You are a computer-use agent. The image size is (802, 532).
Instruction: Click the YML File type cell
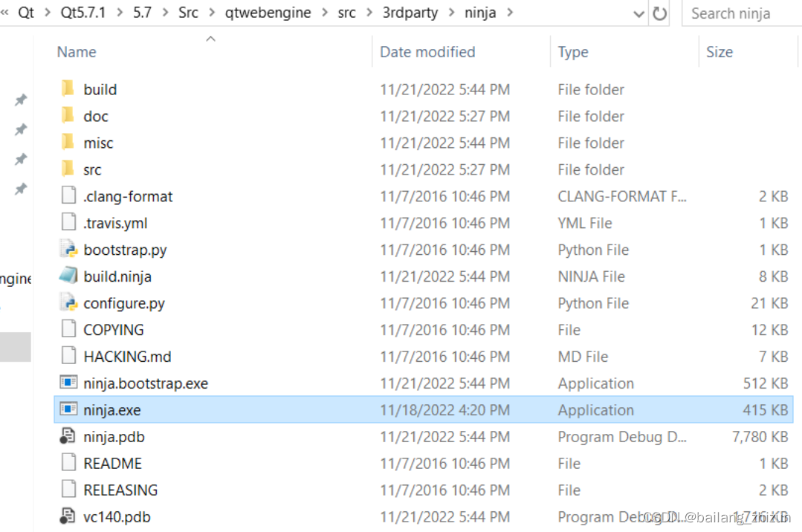click(x=585, y=223)
